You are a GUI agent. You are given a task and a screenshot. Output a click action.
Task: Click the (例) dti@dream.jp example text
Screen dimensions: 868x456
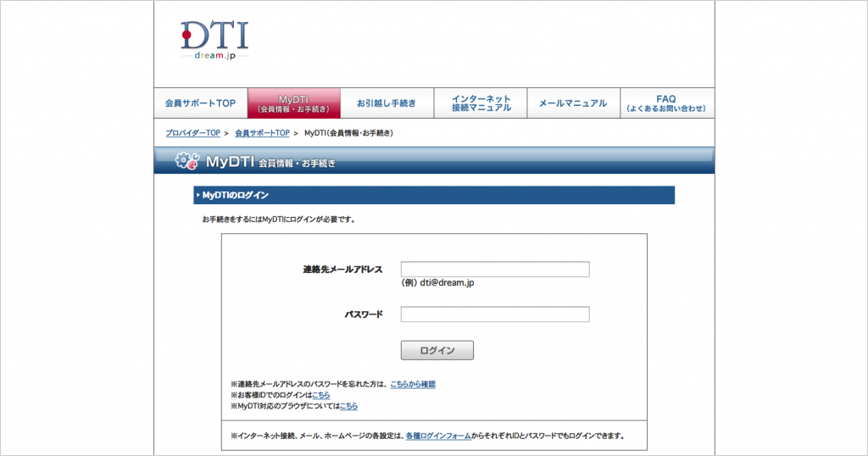click(438, 283)
